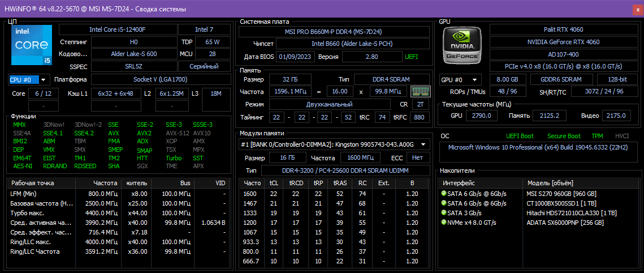Click the MSI S270 SATA status icon

click(x=444, y=194)
